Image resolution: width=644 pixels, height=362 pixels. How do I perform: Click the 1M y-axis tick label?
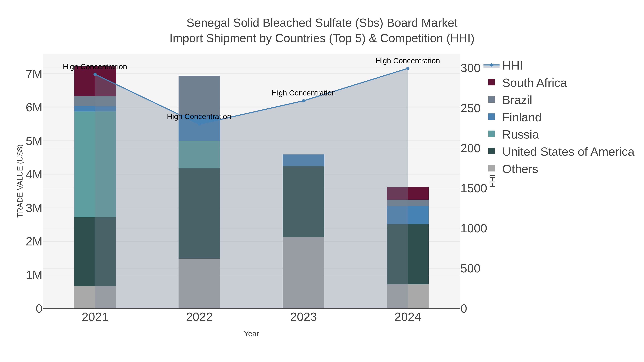point(34,275)
